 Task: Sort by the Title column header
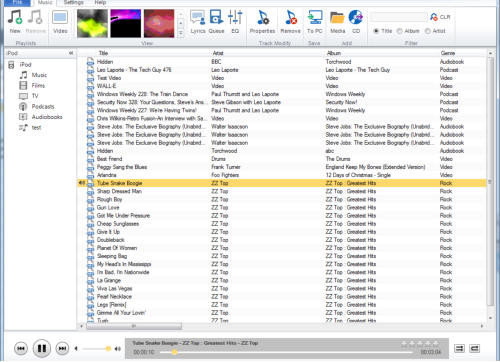(x=103, y=53)
